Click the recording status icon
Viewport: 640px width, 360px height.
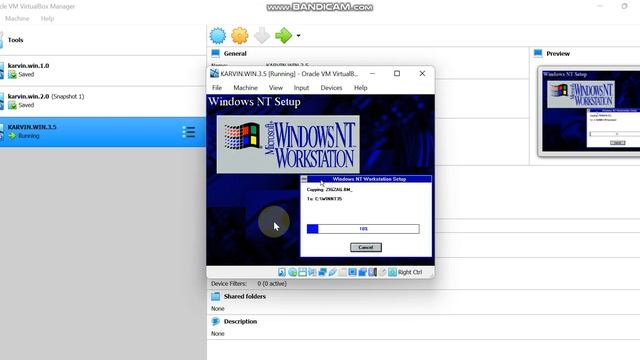pos(362,272)
